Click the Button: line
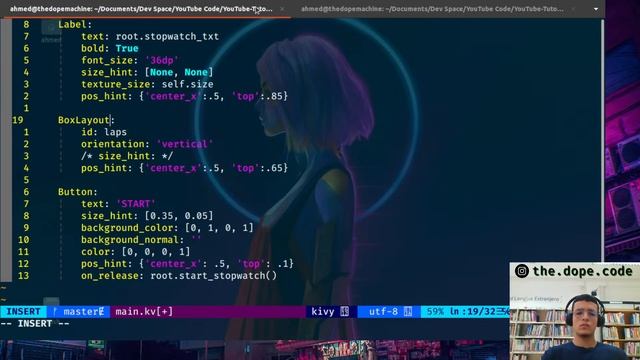The height and width of the screenshot is (360, 640). coord(78,192)
